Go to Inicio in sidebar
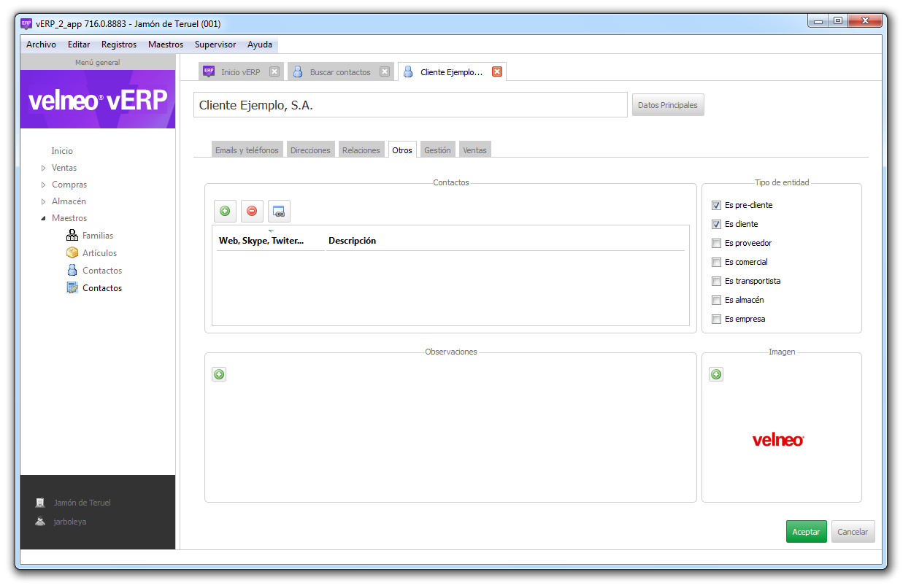Screen dimensions: 911x588 (62, 151)
